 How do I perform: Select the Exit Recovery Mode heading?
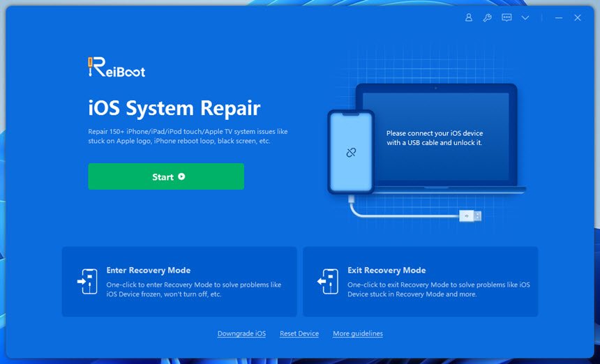pyautogui.click(x=387, y=271)
